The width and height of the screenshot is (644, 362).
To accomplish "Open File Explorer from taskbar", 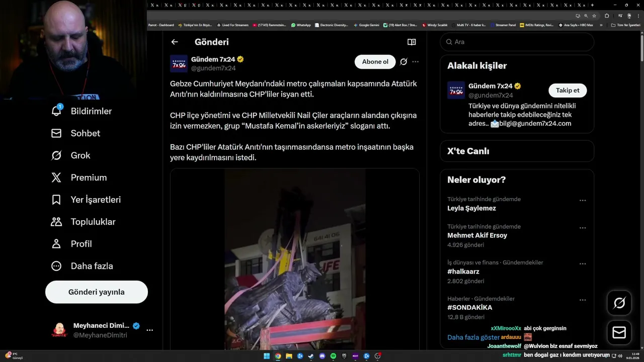I will 289,356.
